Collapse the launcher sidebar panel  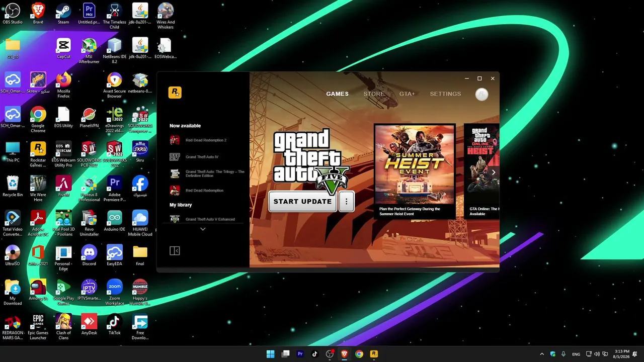click(x=175, y=251)
